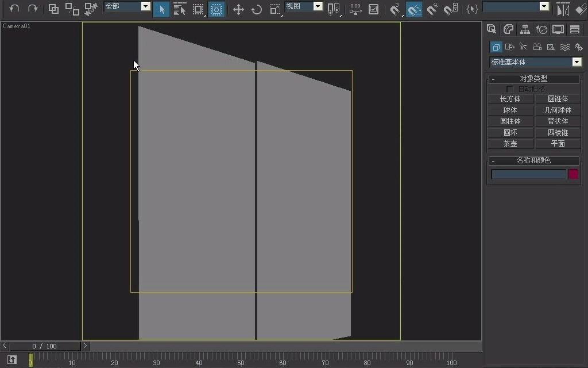Open the selection filter 全部 dropdown
Viewport: 588px width, 368px height.
point(145,7)
